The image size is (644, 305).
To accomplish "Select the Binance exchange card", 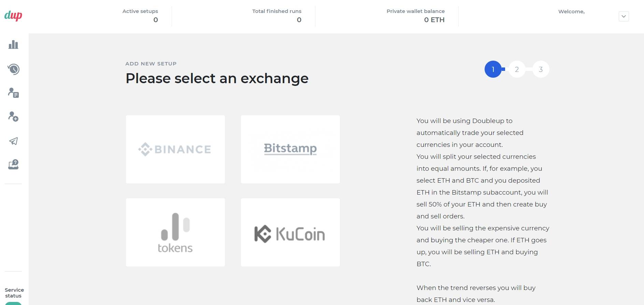I will coord(175,149).
